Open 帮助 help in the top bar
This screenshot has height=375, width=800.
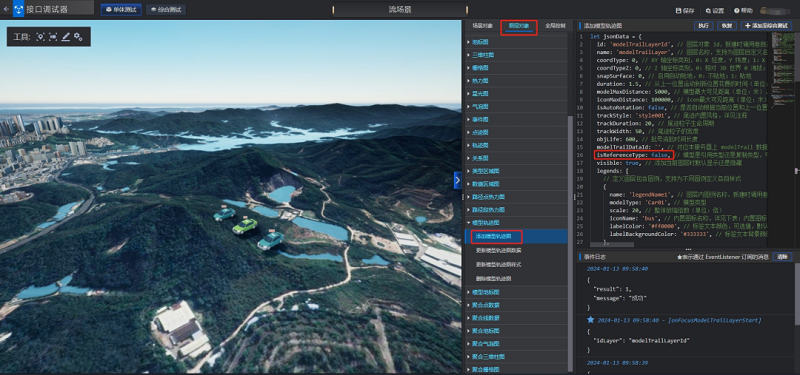[x=743, y=10]
